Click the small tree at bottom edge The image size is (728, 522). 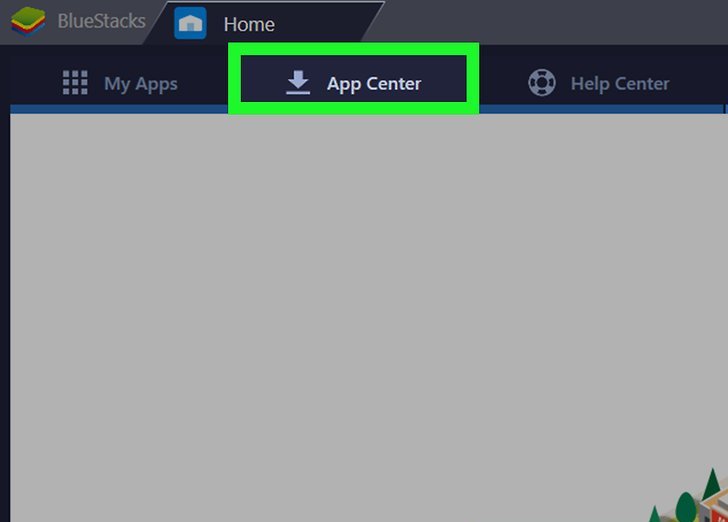(x=654, y=514)
